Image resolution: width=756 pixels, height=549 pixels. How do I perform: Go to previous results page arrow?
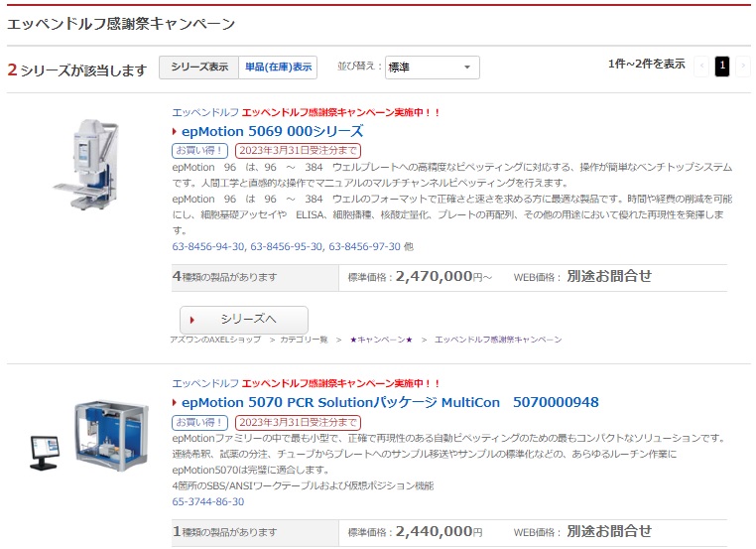click(701, 67)
